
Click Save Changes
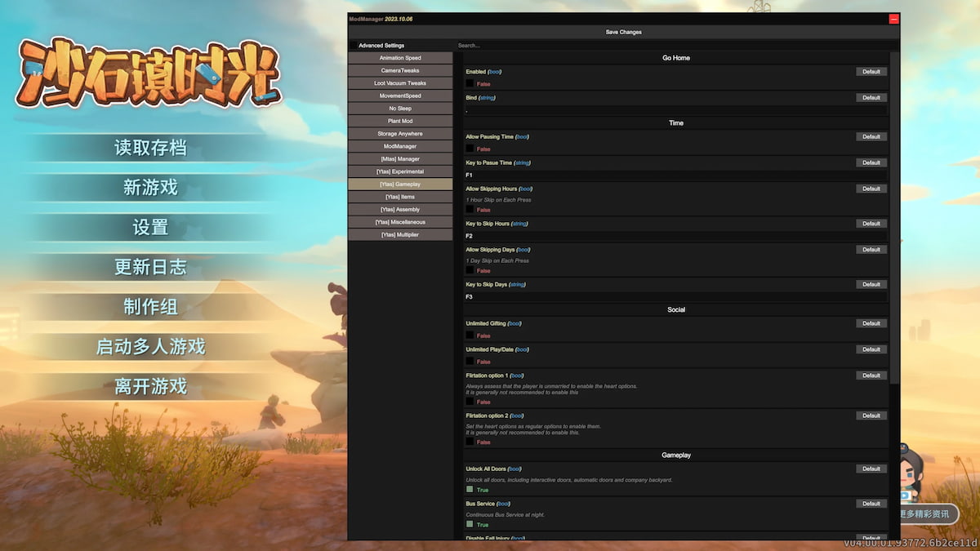coord(623,32)
